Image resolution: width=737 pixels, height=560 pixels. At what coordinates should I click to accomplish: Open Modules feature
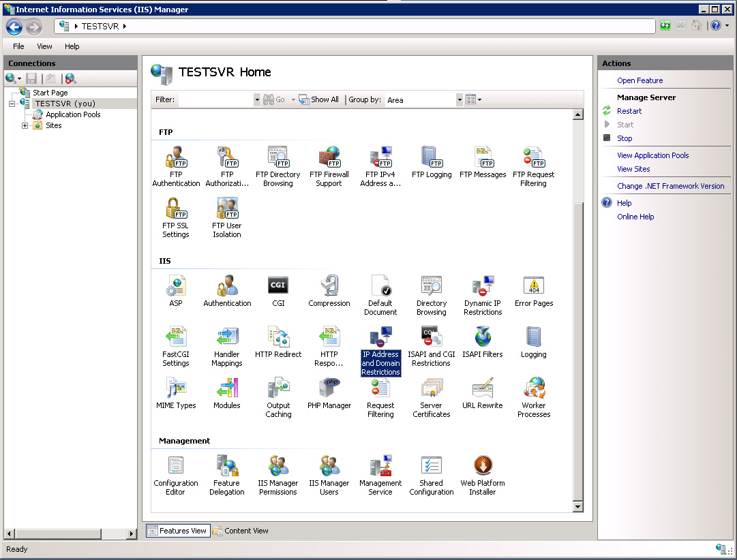tap(227, 393)
